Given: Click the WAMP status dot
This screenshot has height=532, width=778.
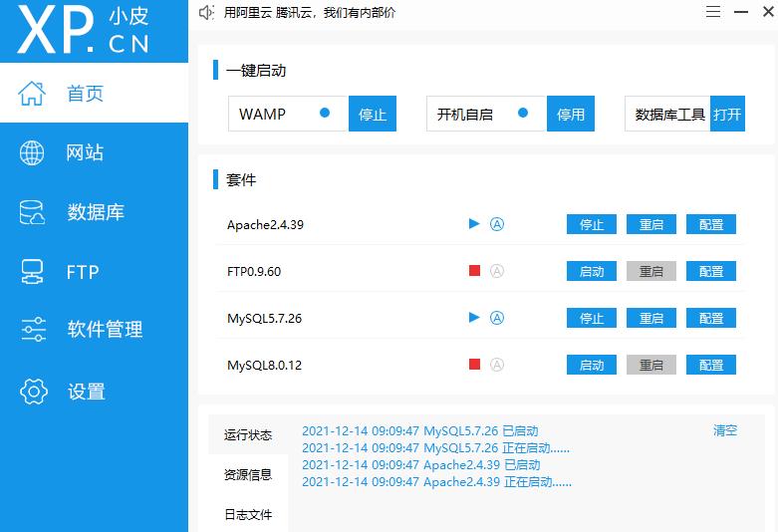Looking at the screenshot, I should click(x=325, y=114).
